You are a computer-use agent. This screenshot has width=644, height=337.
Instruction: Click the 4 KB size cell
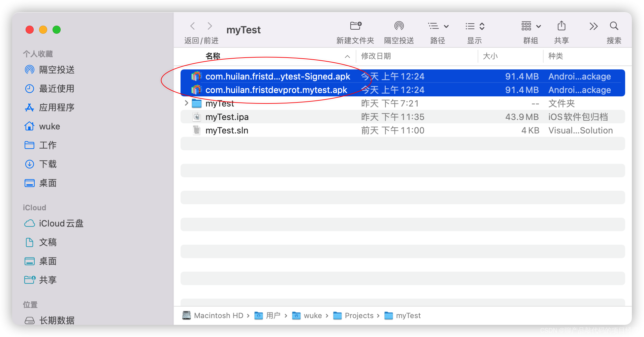(x=530, y=130)
